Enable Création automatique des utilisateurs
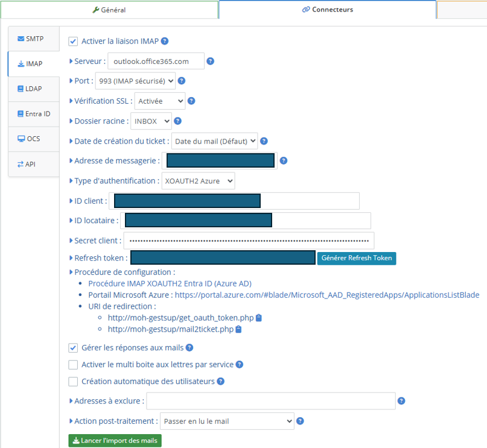Image resolution: width=487 pixels, height=448 pixels. click(x=74, y=382)
